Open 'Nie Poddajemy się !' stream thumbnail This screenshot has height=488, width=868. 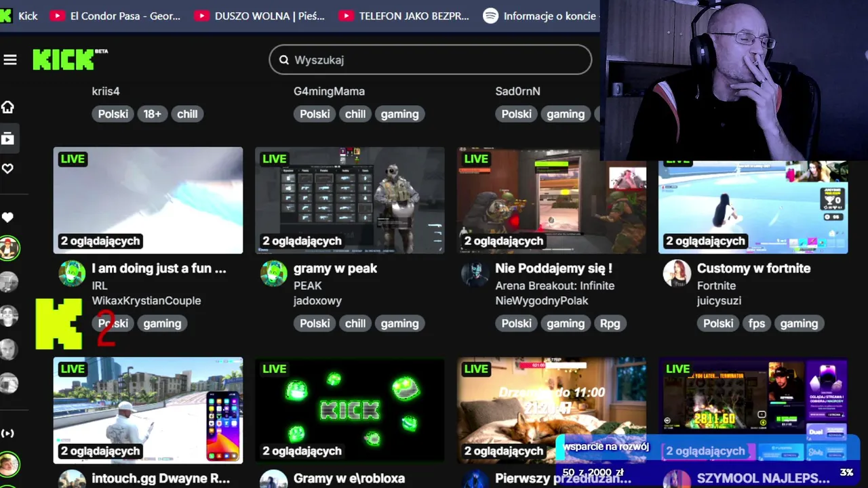pos(551,201)
